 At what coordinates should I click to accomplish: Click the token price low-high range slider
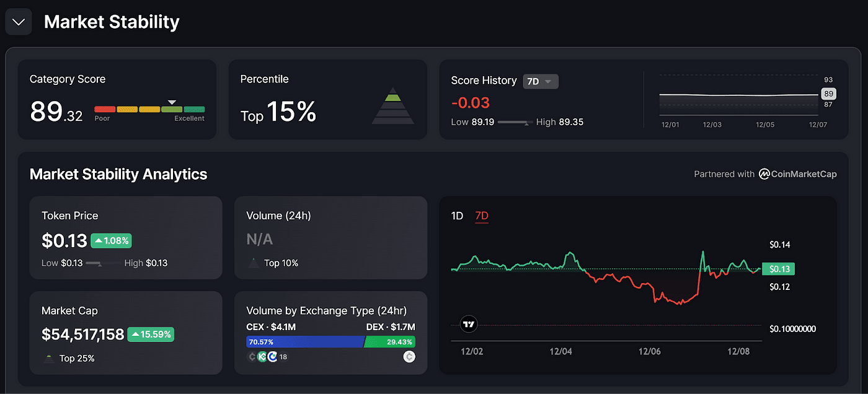tap(103, 263)
